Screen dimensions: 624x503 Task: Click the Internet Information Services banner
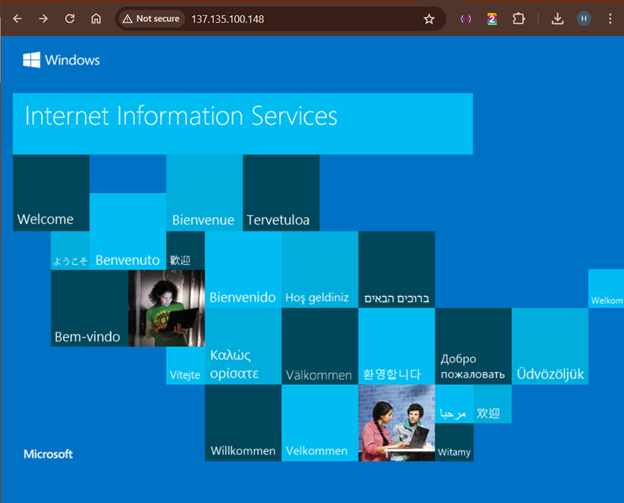point(243,124)
